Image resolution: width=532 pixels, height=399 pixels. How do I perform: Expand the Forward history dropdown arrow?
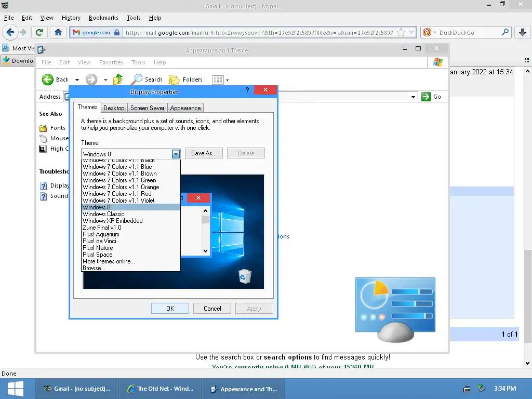click(105, 79)
